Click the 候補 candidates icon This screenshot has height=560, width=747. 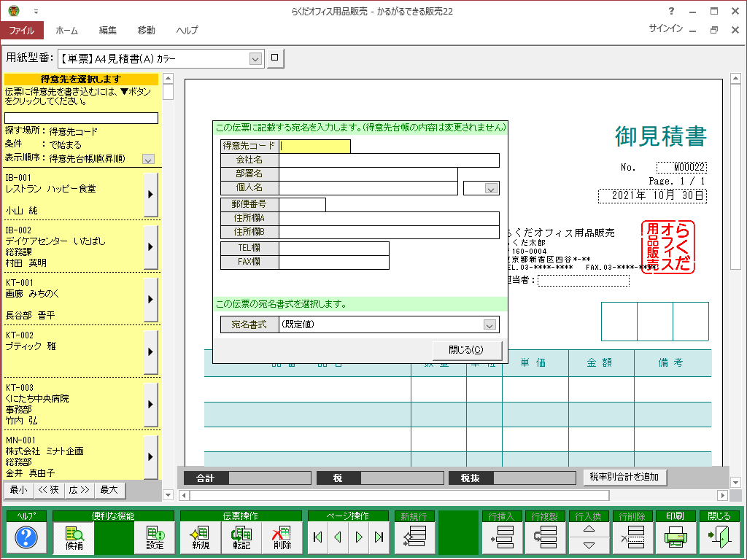coord(74,537)
